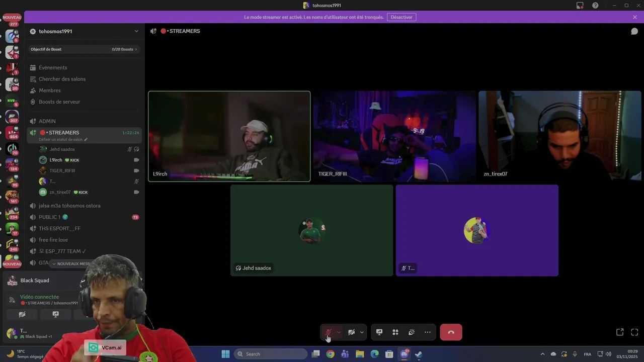Open server with 207 badge
The image size is (644, 362).
12,118
